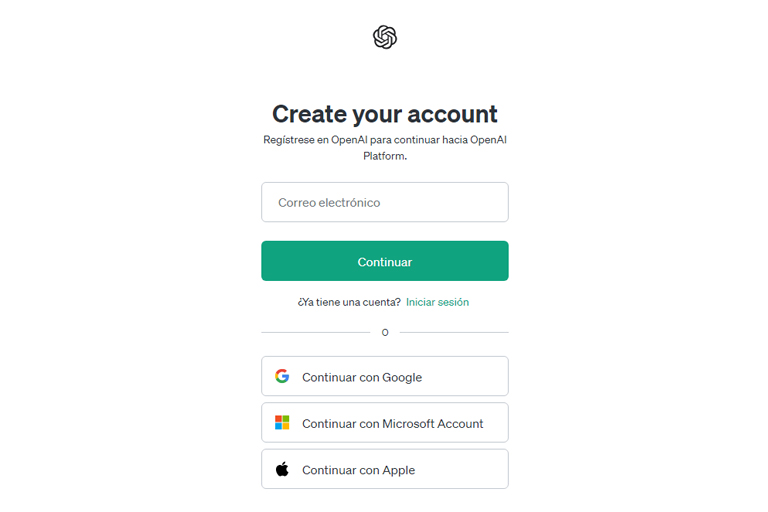Click the Correo electrónico placeholder text

[329, 202]
